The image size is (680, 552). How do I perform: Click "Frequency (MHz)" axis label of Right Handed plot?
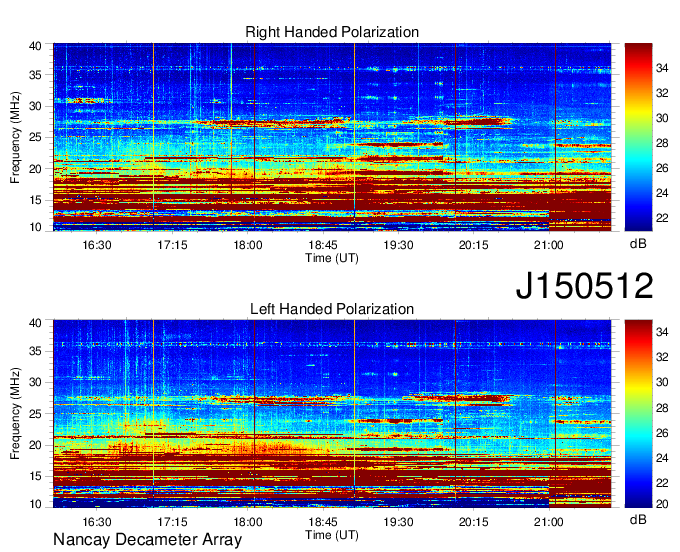[x=15, y=137]
